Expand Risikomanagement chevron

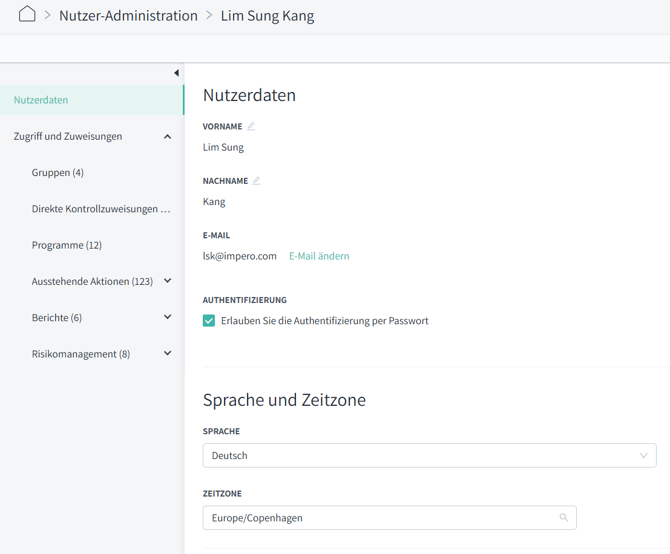(167, 354)
